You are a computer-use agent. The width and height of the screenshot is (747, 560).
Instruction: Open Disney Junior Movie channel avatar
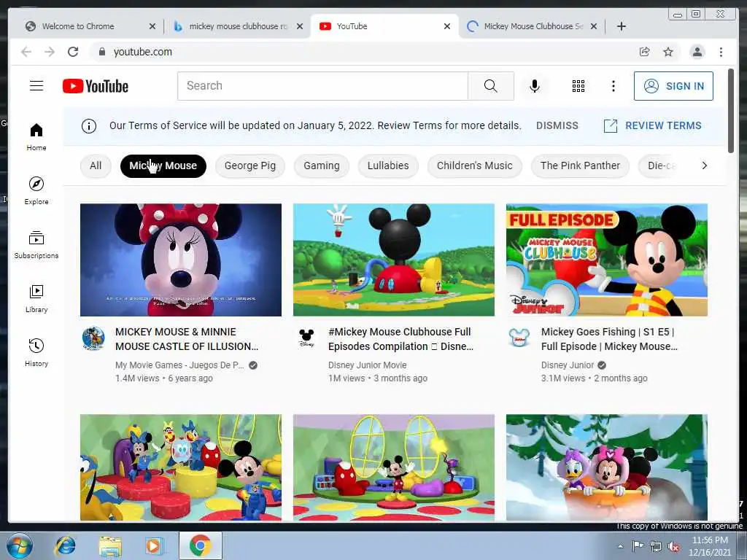(x=306, y=338)
